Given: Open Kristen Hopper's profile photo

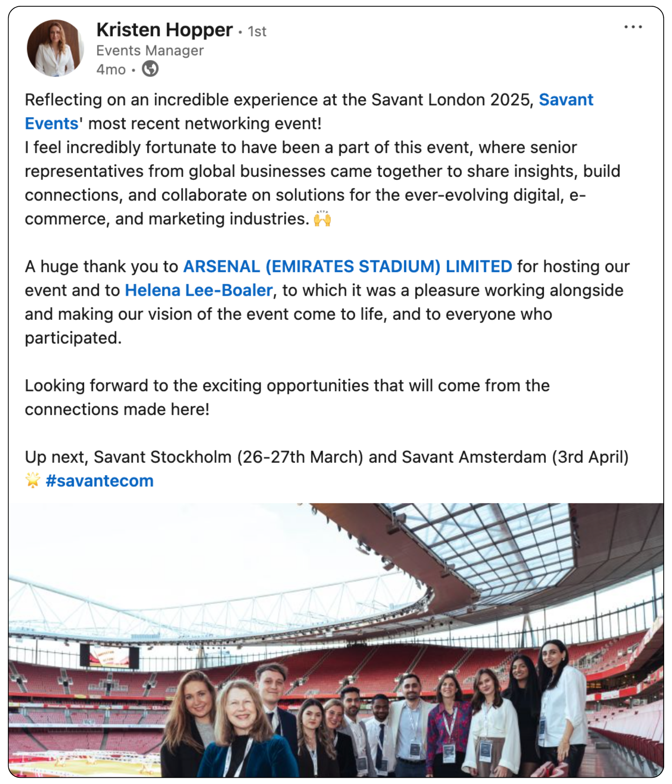Looking at the screenshot, I should 55,48.
